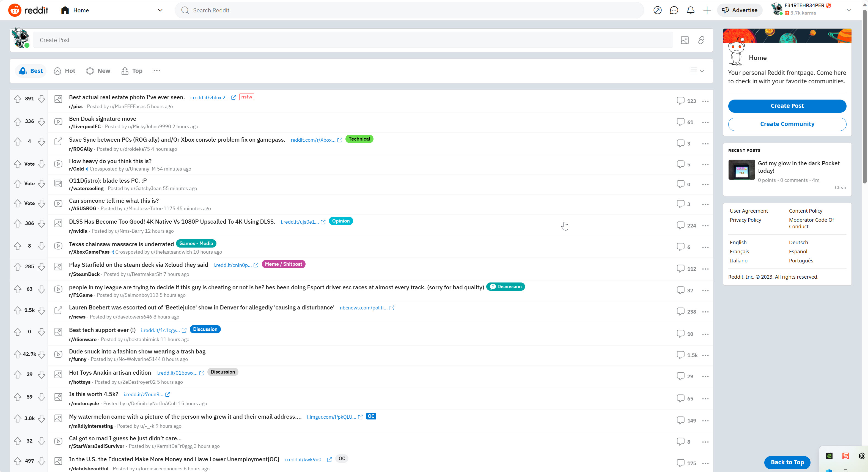868x472 pixels.
Task: Click link-post icon of 'Save Sync between PCs'
Action: point(58,141)
